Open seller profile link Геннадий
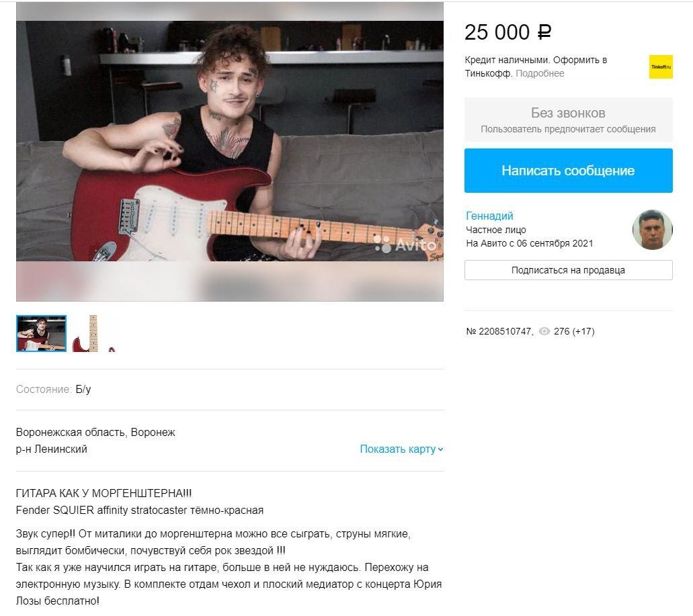The width and height of the screenshot is (693, 616). tap(489, 216)
